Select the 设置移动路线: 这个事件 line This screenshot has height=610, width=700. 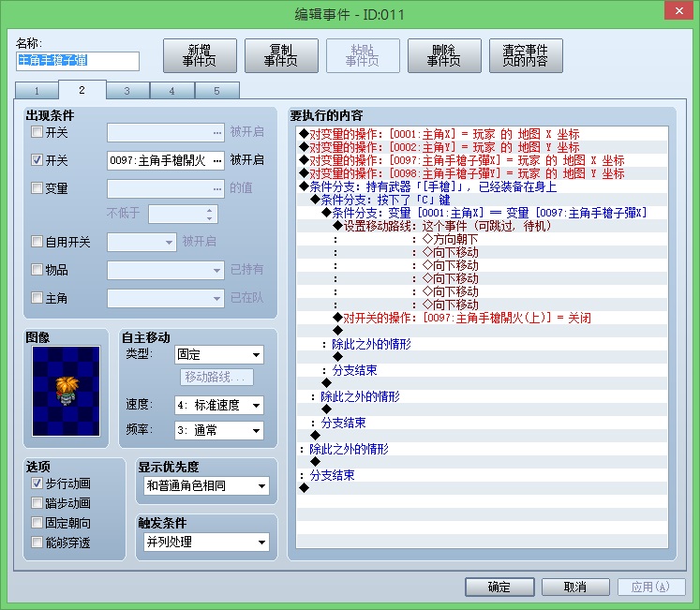[x=483, y=226]
